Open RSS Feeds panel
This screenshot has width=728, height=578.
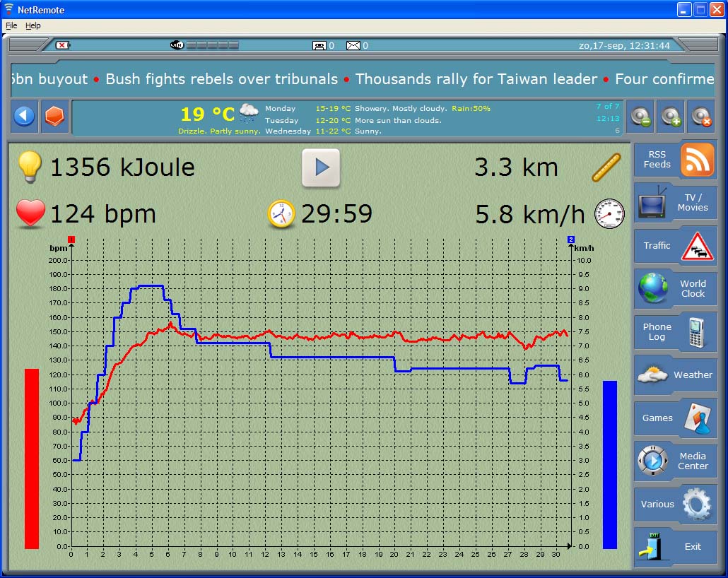675,160
